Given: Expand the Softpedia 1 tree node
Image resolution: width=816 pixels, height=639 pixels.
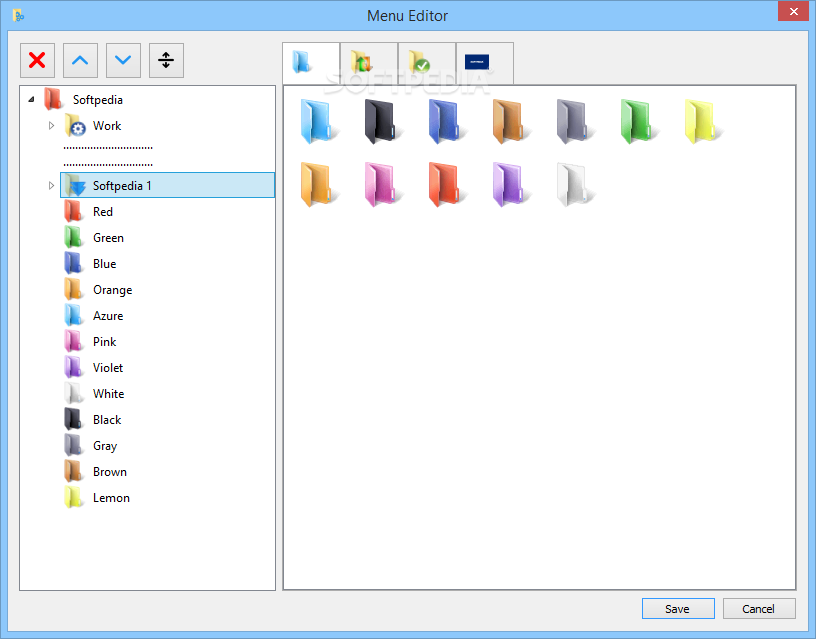Looking at the screenshot, I should click(51, 185).
